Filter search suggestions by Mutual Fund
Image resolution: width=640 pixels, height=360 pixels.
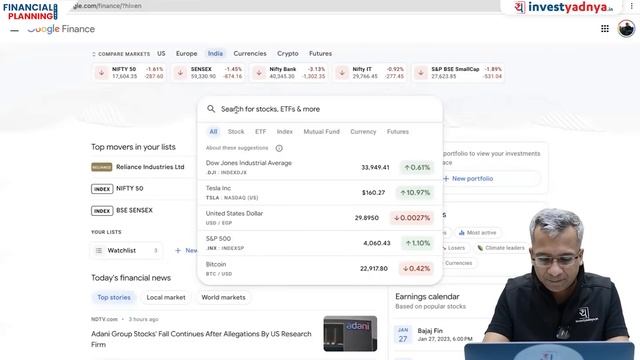tap(322, 131)
